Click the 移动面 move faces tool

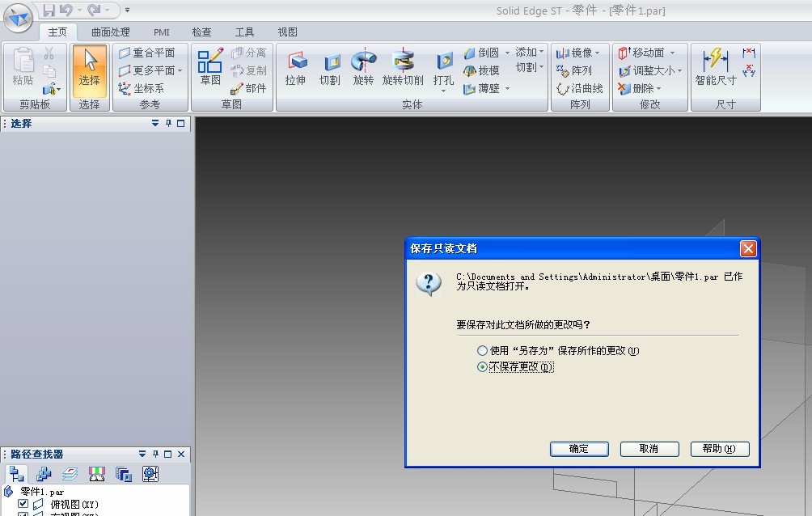[641, 53]
